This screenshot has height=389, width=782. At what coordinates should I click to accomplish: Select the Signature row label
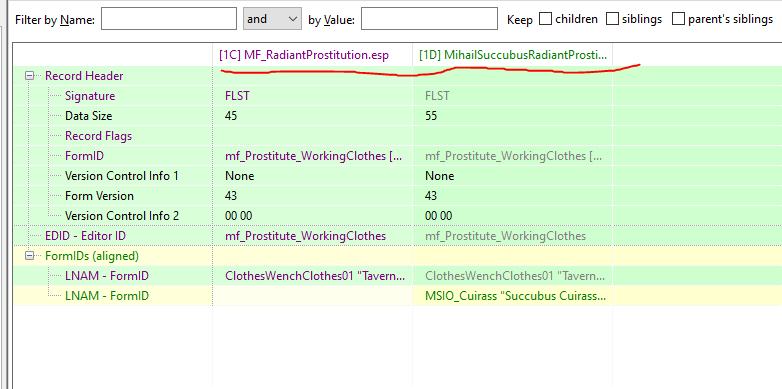[90, 96]
